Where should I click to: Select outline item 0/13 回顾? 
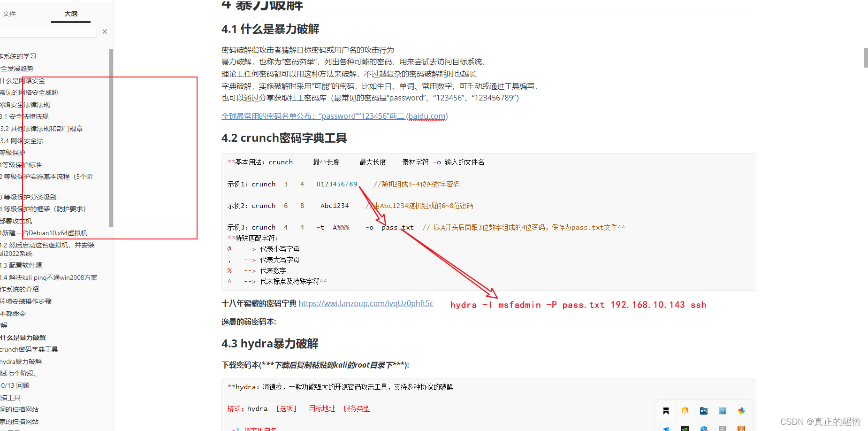[15, 385]
